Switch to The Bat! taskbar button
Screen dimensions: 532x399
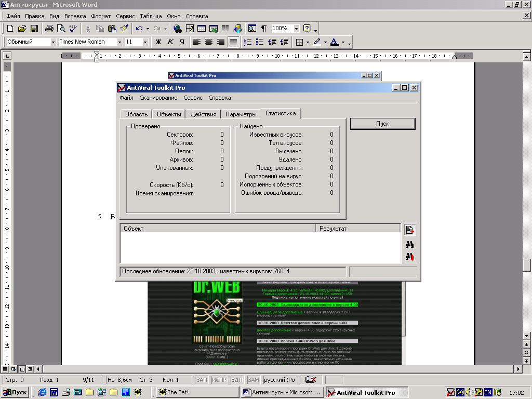click(x=198, y=392)
